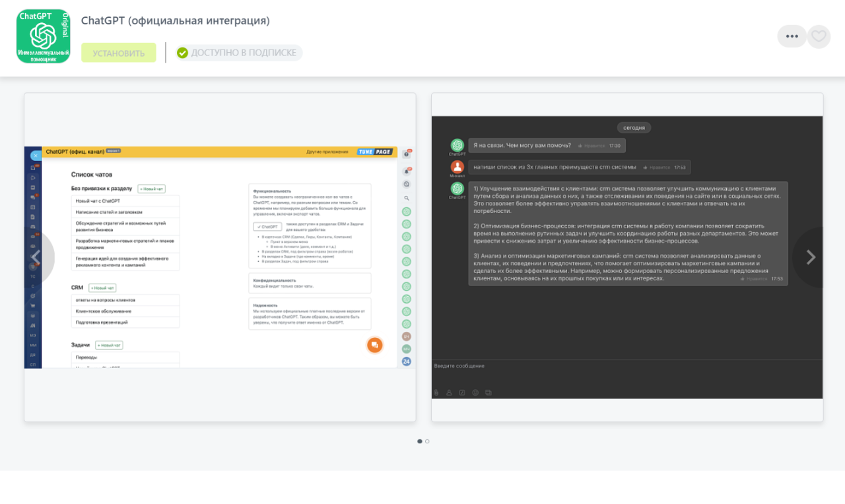This screenshot has width=845, height=504.
Task: Click the Переводы chat row
Action: (125, 357)
